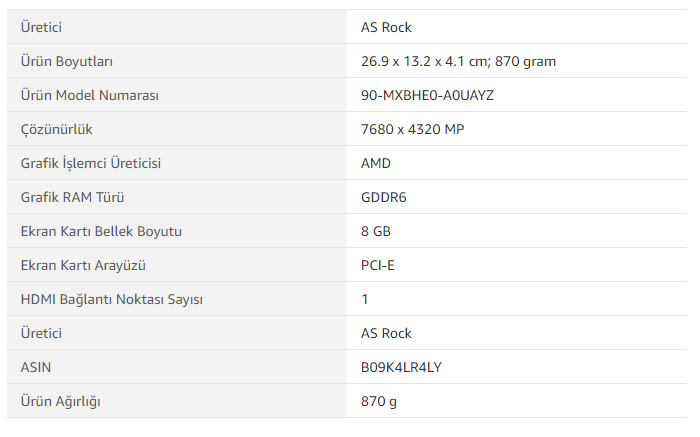This screenshot has height=437, width=700.
Task: Click the Ekran Kartı Arayüzü label
Action: point(77,265)
